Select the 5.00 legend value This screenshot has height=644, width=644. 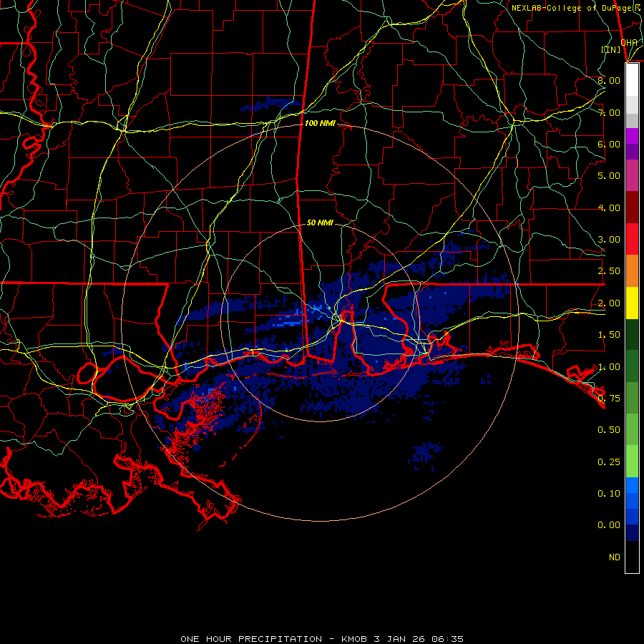[609, 176]
